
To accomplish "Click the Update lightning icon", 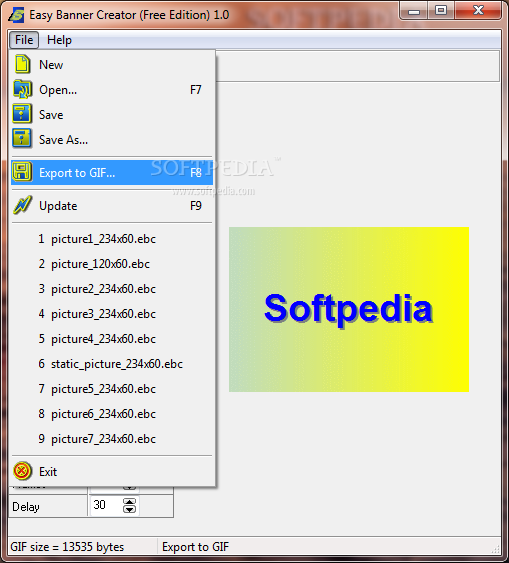I will click(x=22, y=205).
